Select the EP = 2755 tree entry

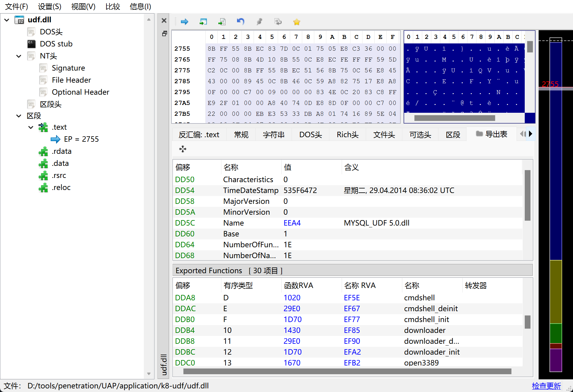[x=81, y=139]
